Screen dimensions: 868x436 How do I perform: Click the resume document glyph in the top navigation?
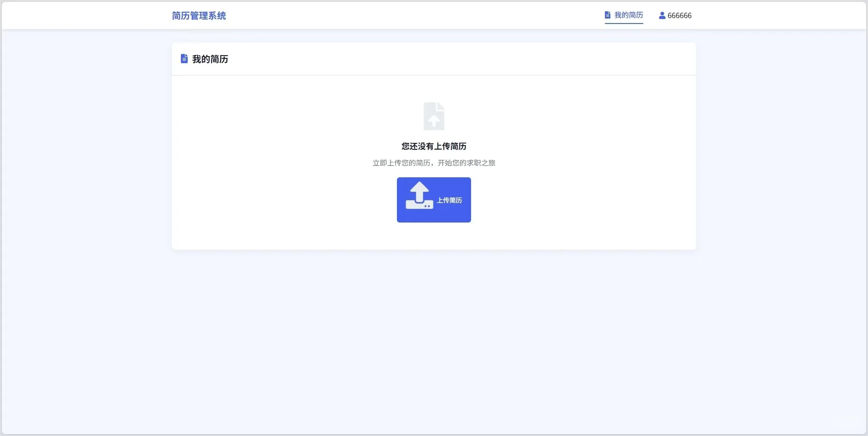pos(607,15)
